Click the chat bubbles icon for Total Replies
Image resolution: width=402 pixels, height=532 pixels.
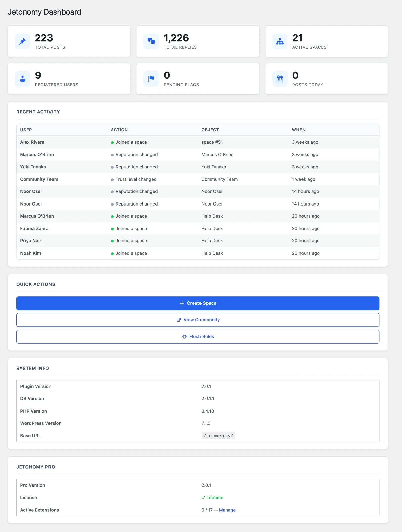(151, 41)
